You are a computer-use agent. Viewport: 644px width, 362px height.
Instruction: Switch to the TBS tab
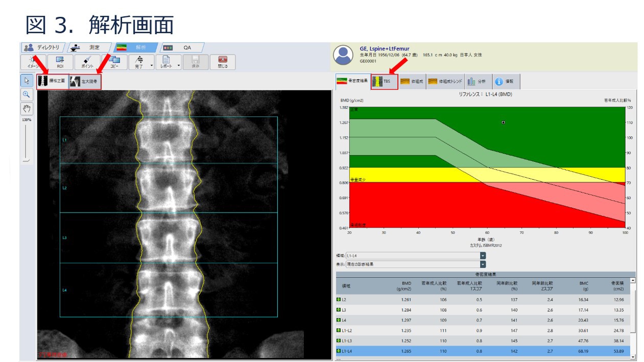(383, 81)
